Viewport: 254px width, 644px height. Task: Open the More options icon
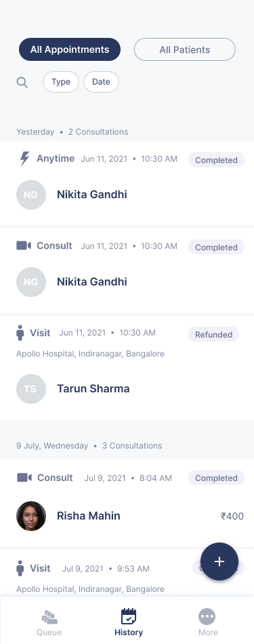pyautogui.click(x=207, y=616)
